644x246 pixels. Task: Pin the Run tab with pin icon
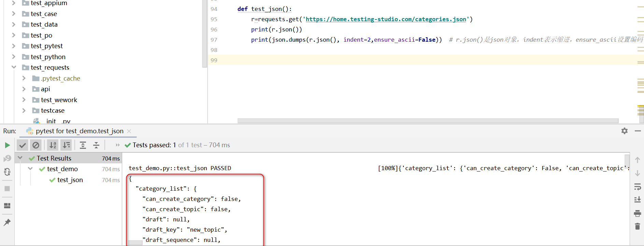(x=7, y=222)
